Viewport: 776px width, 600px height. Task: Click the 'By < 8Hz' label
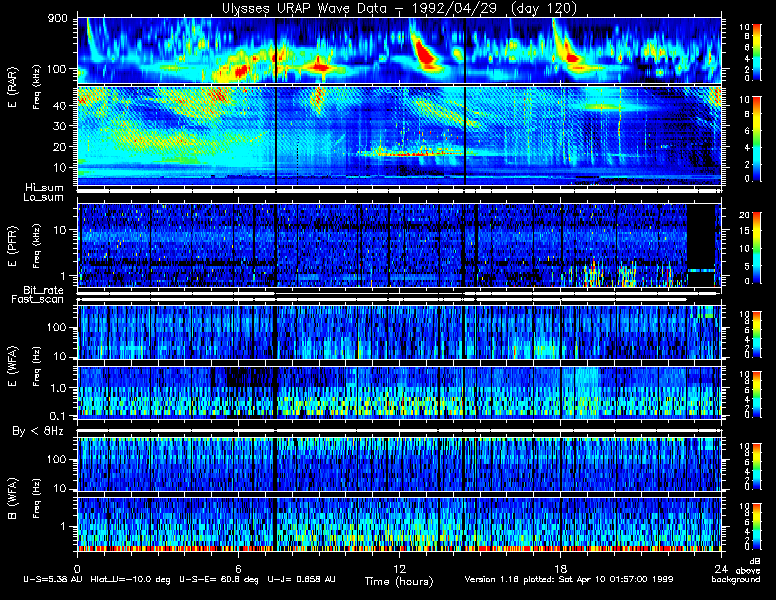pyautogui.click(x=38, y=431)
